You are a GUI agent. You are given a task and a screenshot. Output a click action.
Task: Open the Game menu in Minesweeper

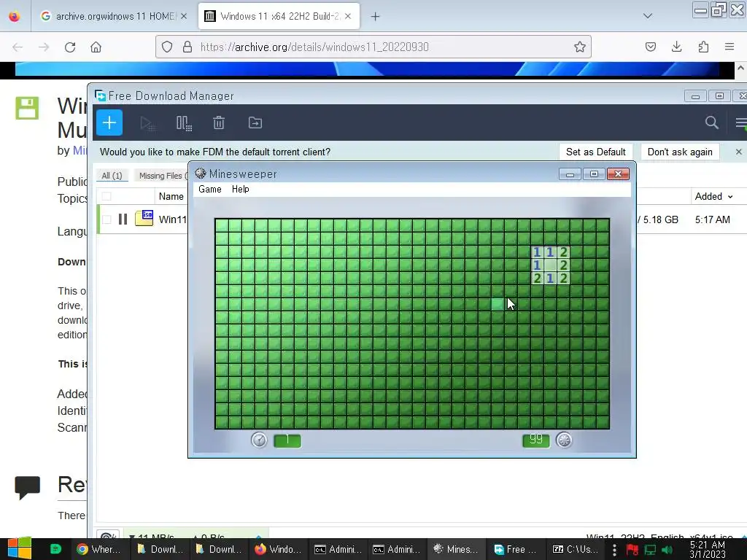click(210, 189)
